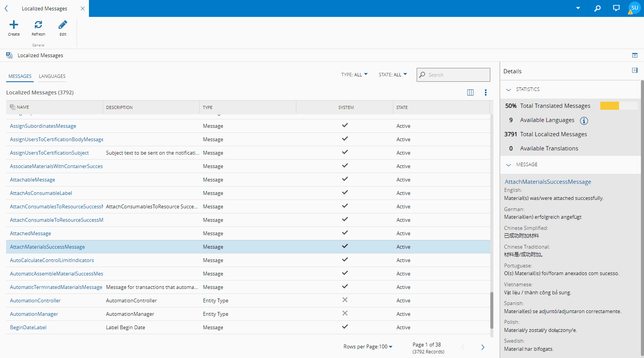
Task: Open the AutoCalculateControlLimitIndicators link
Action: point(52,261)
